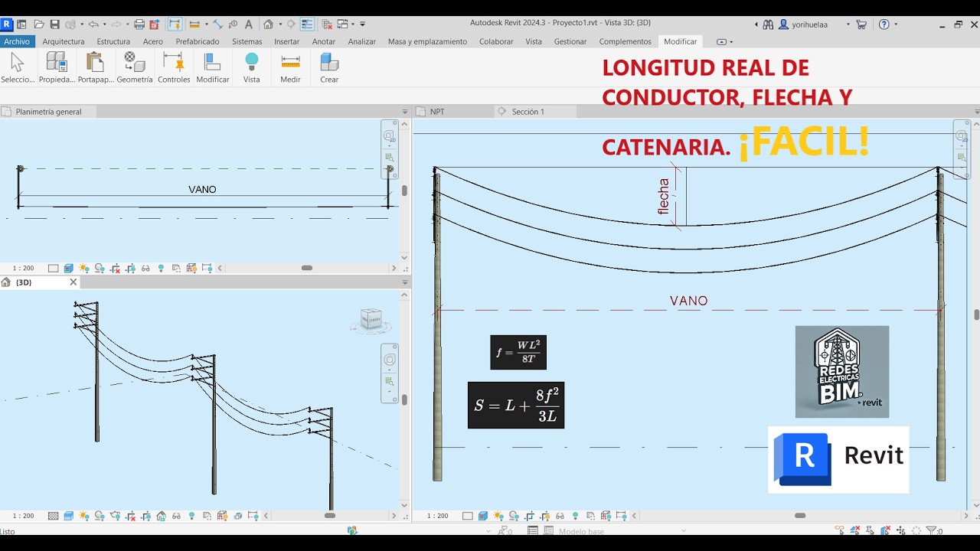Toggle reveal hidden elements in 3D view bar

pos(191,516)
